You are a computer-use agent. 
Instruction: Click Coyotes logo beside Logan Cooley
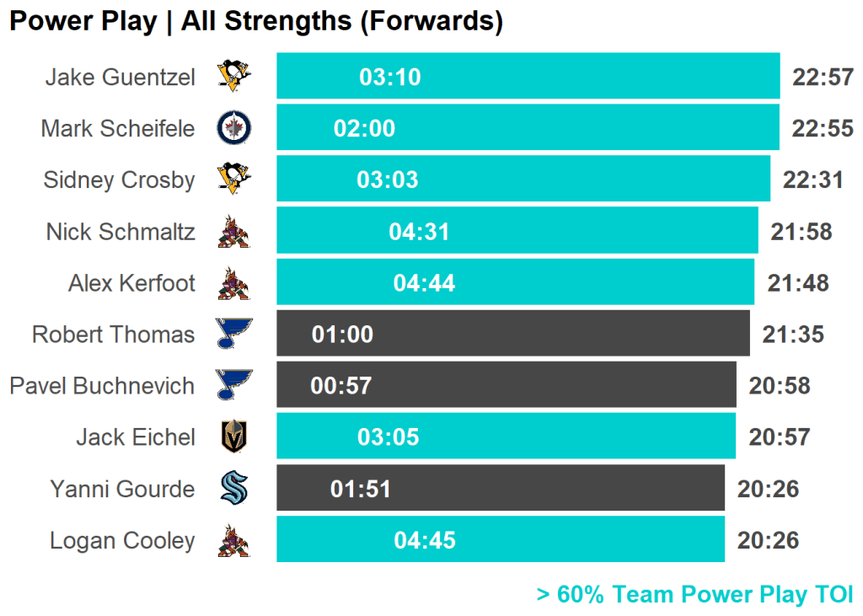coord(234,540)
